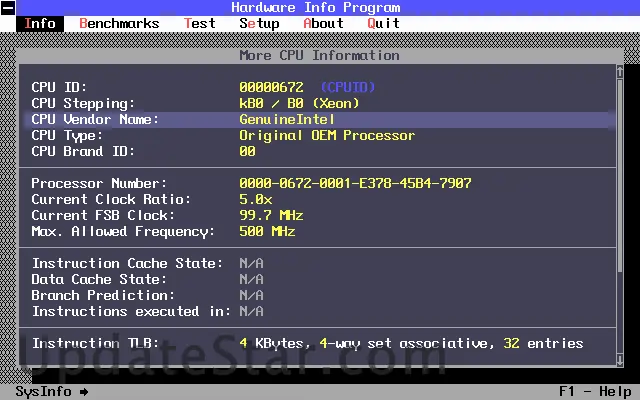Click Original OEM Processor value
The image size is (640, 400).
[x=327, y=136]
